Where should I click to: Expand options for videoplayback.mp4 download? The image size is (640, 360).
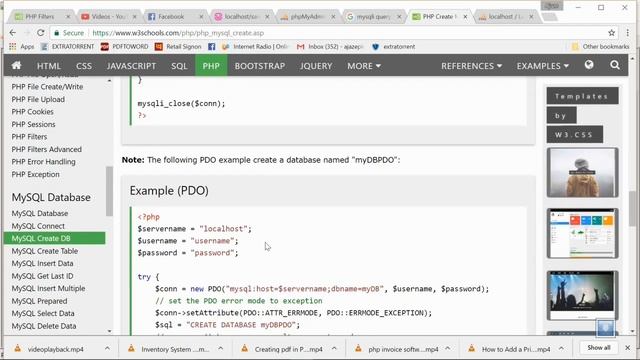107,348
